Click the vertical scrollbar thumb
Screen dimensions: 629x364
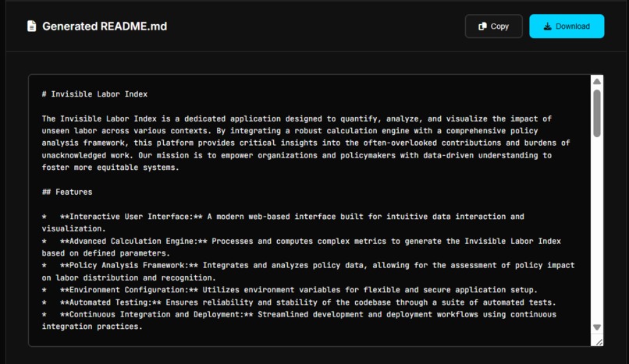coord(597,113)
